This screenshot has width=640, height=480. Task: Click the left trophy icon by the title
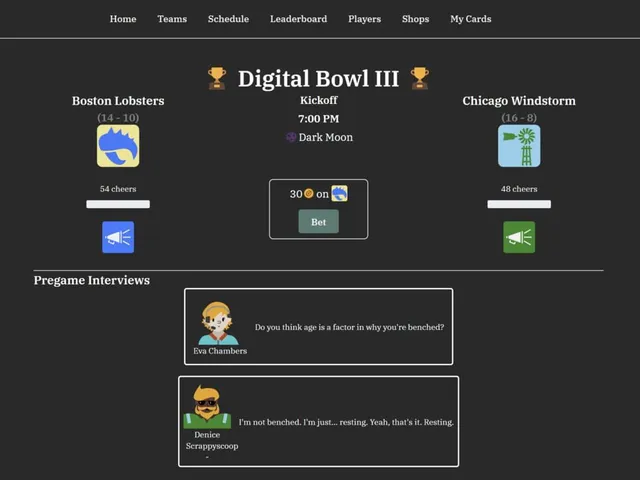[x=217, y=78]
